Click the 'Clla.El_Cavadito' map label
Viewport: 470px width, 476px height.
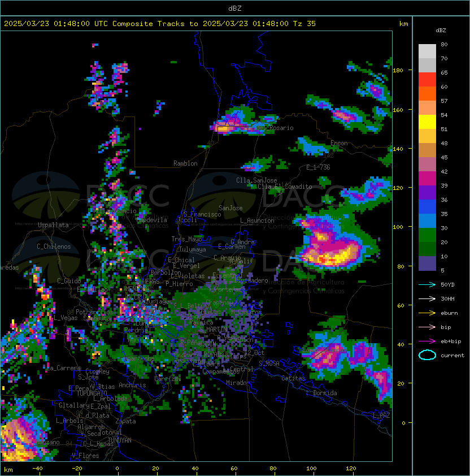[x=285, y=187]
